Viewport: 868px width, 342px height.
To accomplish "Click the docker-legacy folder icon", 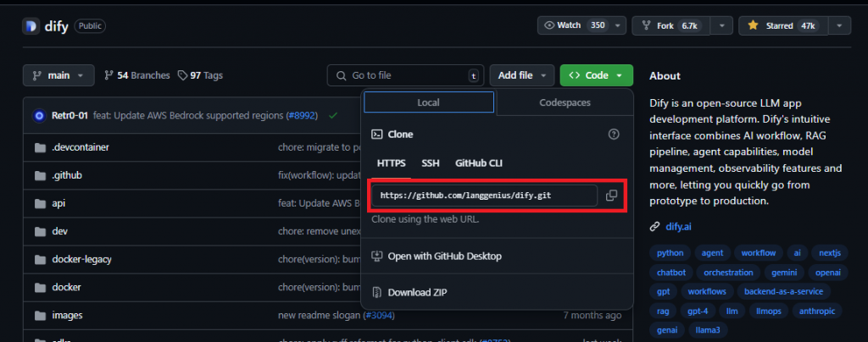I will click(x=40, y=259).
